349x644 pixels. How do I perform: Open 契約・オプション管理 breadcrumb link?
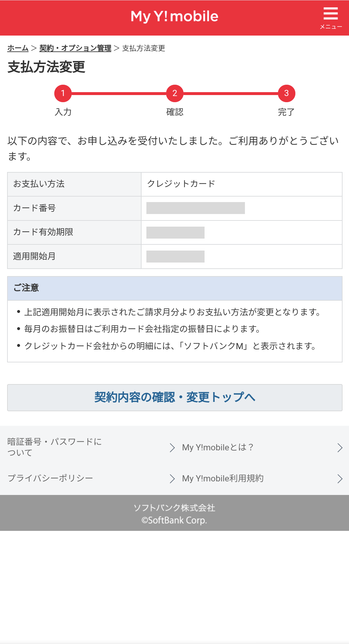(x=75, y=48)
